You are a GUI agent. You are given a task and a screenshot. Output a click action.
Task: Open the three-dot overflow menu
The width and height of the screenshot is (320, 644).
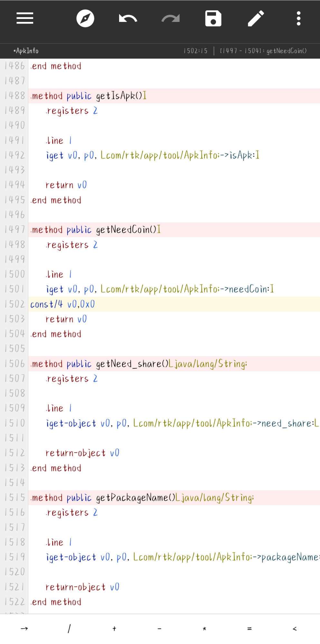click(x=299, y=18)
